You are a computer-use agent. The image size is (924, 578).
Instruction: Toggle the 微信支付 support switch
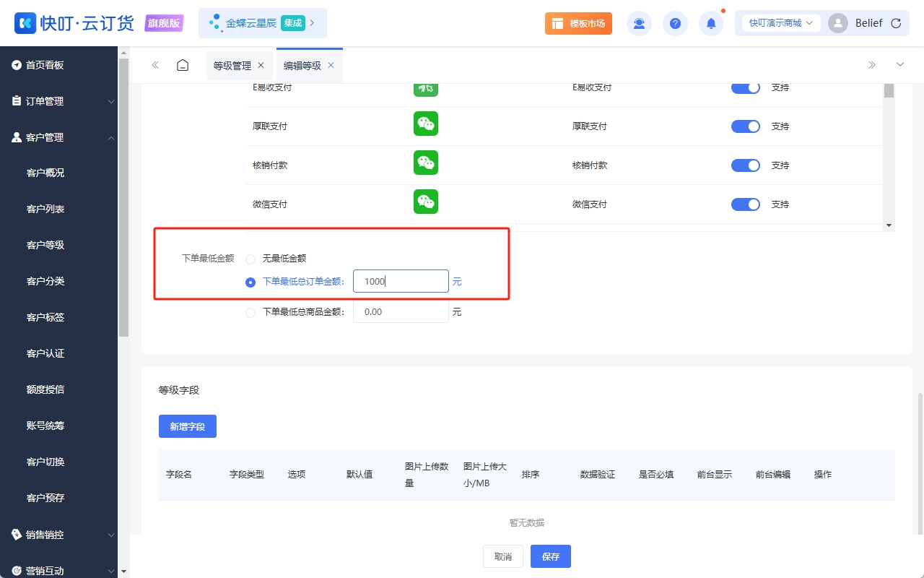[746, 204]
